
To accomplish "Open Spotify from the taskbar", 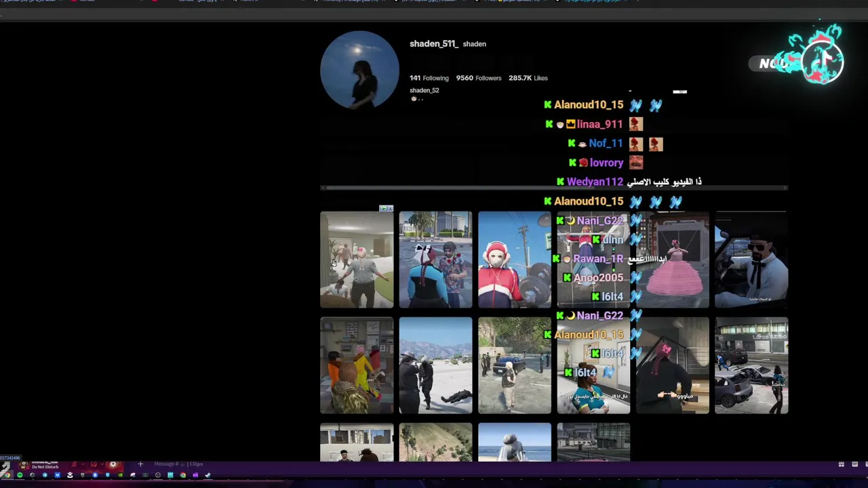I will coord(20,475).
